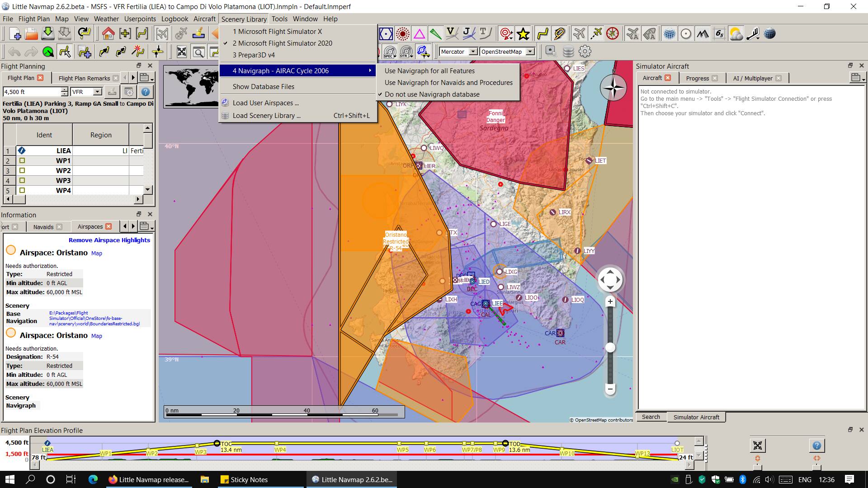The image size is (868, 488).
Task: Undo the last flight plan change
Action: tap(14, 52)
